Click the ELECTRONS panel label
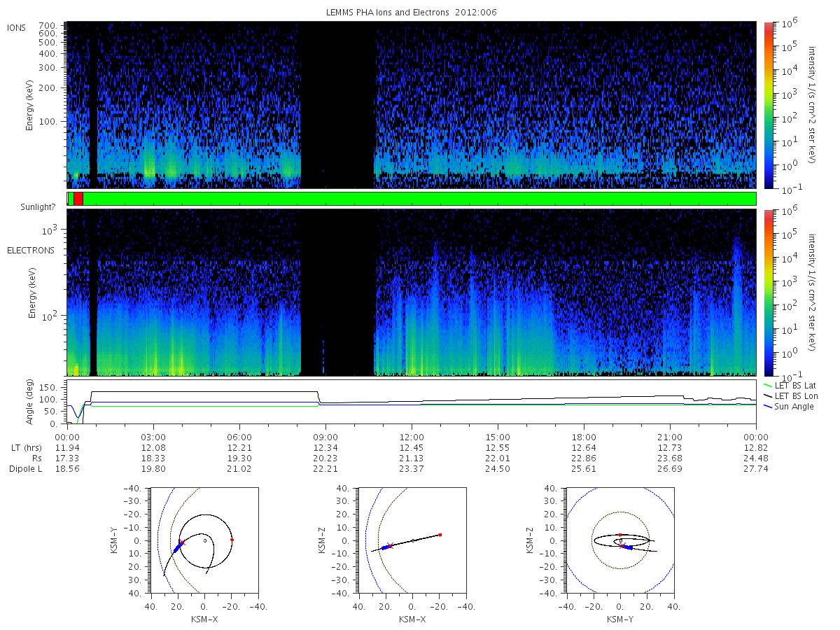Screen dimensions: 840x630 tap(30, 250)
